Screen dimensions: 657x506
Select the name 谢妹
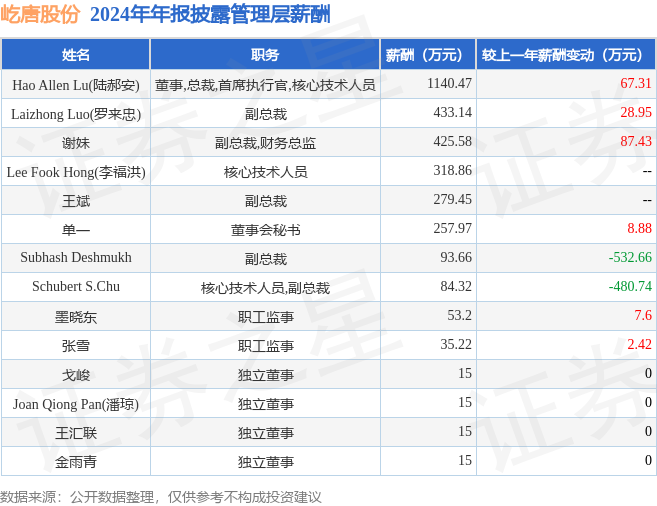tap(76, 143)
